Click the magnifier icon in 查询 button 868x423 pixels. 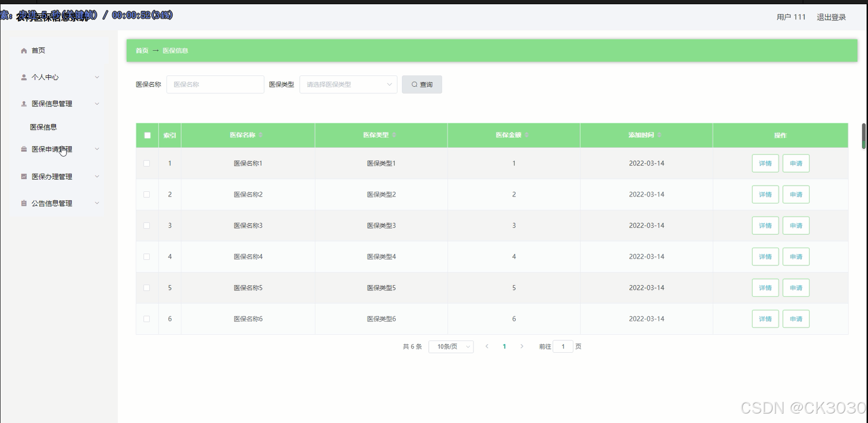click(x=414, y=84)
